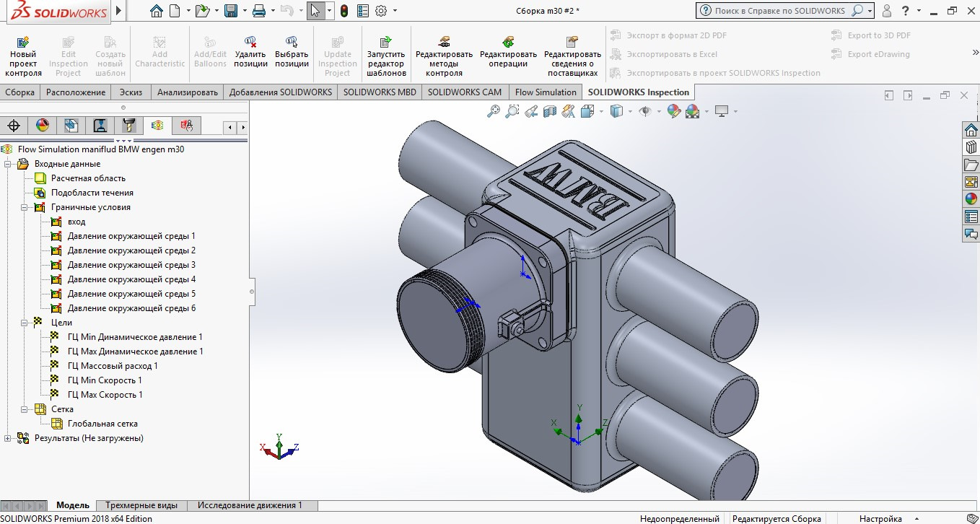Select Расчетная область tree item
The height and width of the screenshot is (524, 980).
[x=88, y=178]
